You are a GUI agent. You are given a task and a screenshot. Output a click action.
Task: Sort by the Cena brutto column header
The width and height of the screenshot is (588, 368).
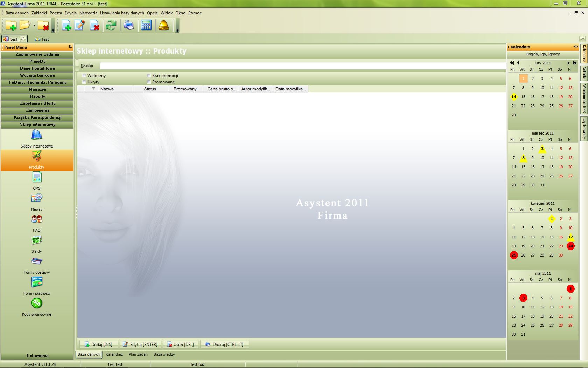click(221, 89)
